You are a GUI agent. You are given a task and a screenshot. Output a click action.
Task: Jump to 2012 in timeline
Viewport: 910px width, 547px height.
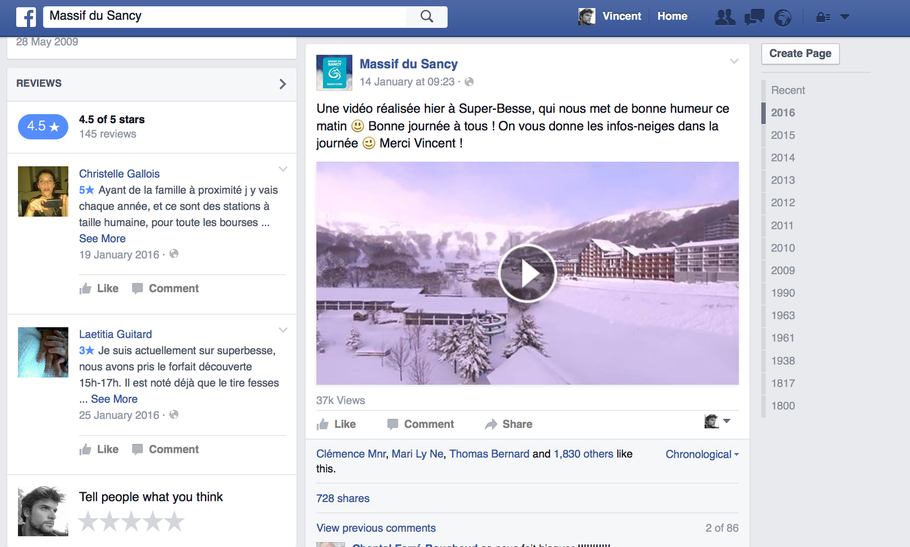pyautogui.click(x=783, y=203)
